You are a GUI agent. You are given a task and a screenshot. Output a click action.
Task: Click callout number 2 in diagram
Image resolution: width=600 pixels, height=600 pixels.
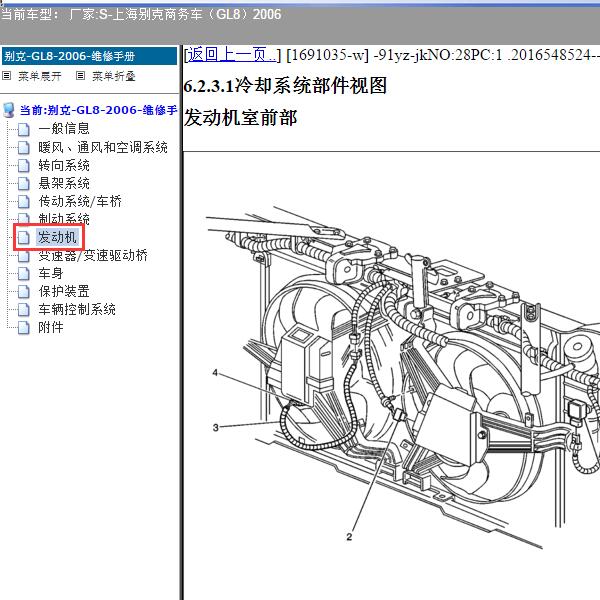[x=349, y=536]
